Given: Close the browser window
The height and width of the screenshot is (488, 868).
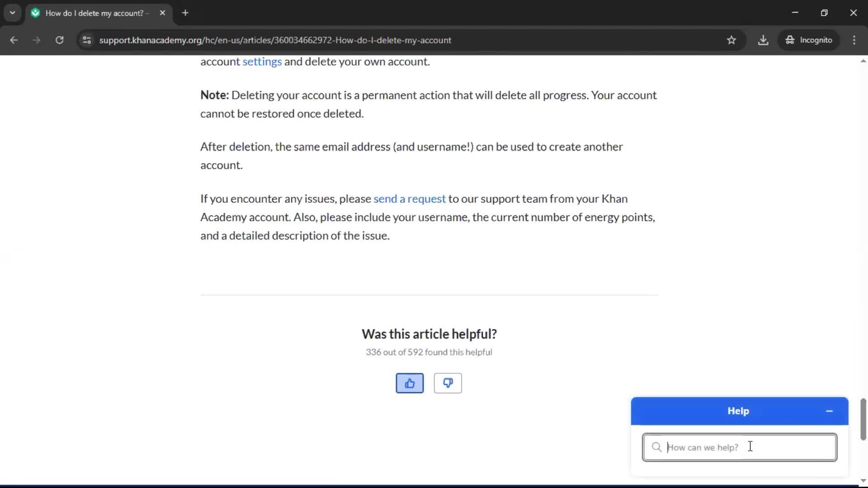Looking at the screenshot, I should 853,13.
